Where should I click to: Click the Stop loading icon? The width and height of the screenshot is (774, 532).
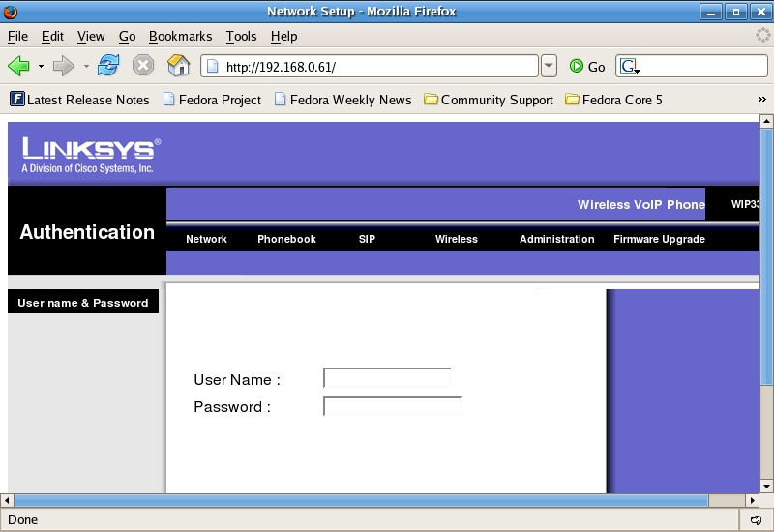[143, 65]
